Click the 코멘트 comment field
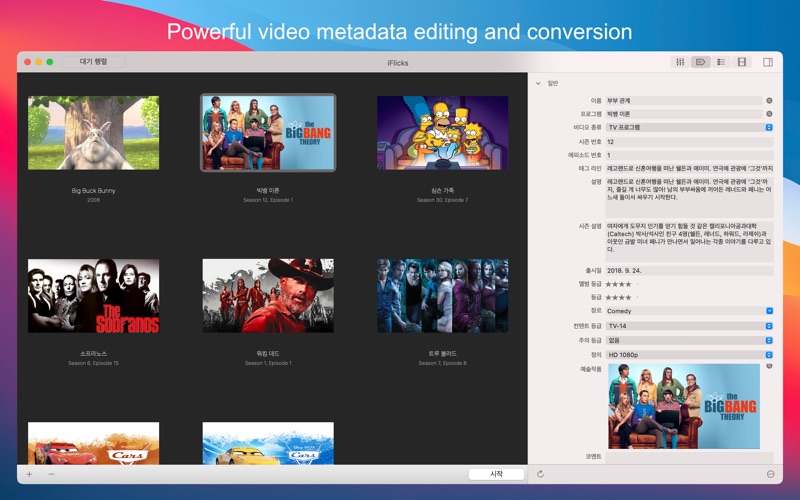The height and width of the screenshot is (500, 800). point(689,457)
